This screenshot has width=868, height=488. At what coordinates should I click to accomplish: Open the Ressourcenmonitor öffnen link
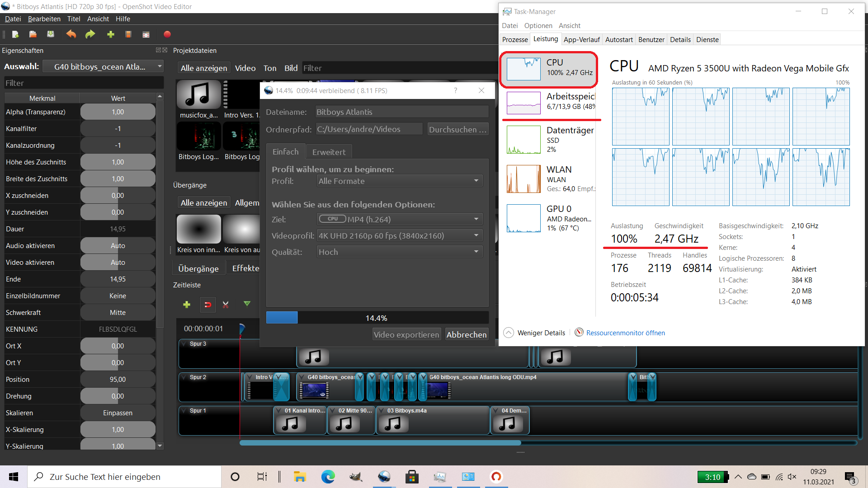tap(625, 333)
